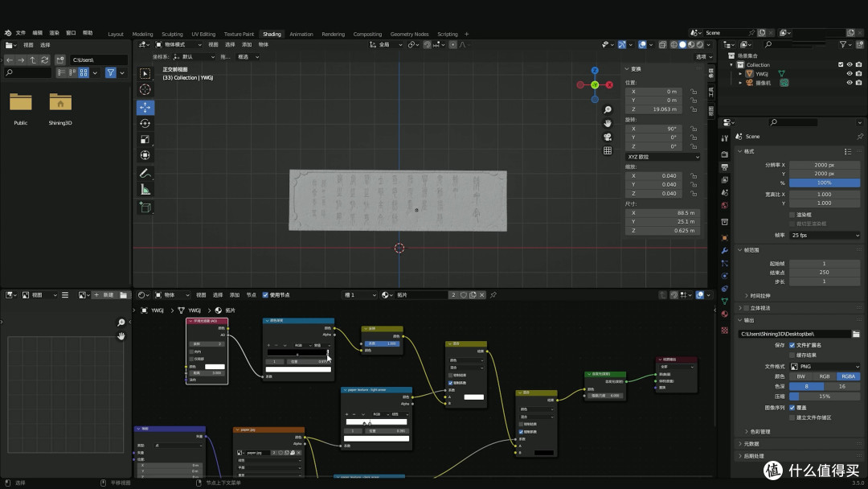Open the 25 fps frame rate dropdown
This screenshot has height=489, width=868.
(x=825, y=236)
